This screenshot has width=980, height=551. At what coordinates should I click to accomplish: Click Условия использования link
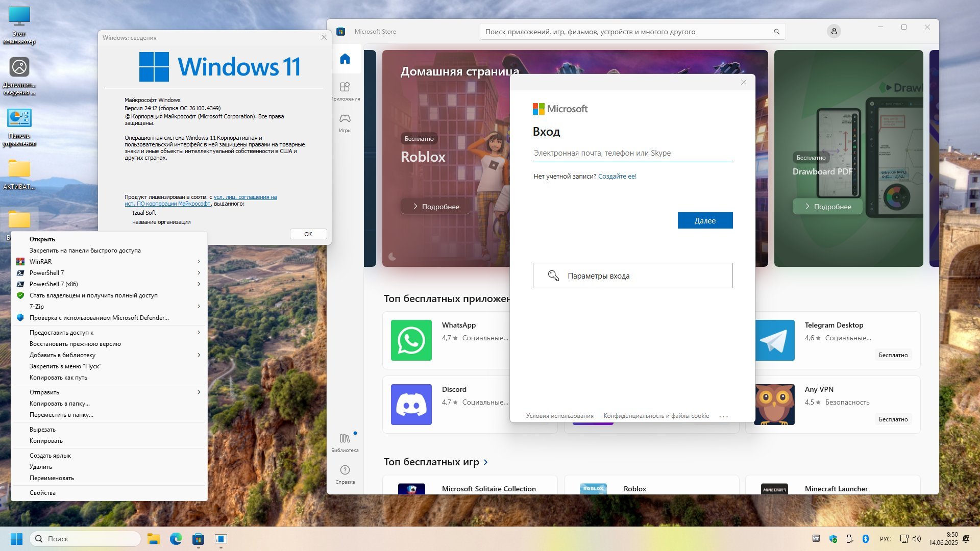(x=559, y=416)
